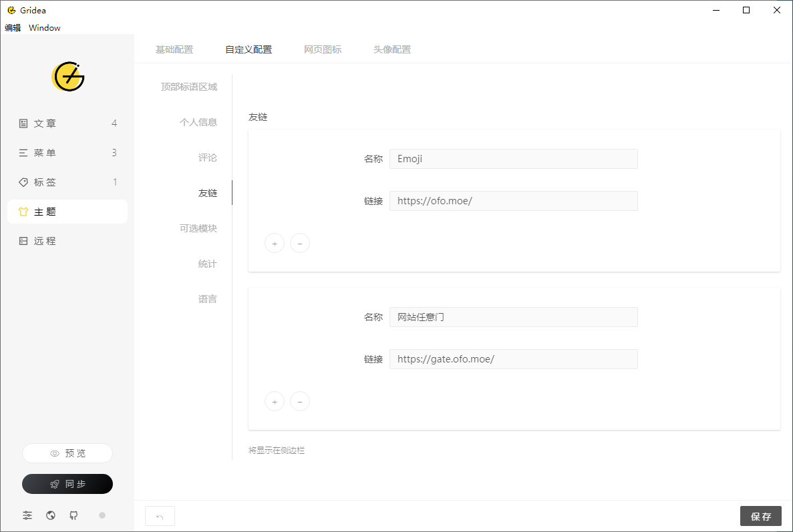The image size is (793, 532).
Task: Switch to 基础配置 tab
Action: (174, 49)
